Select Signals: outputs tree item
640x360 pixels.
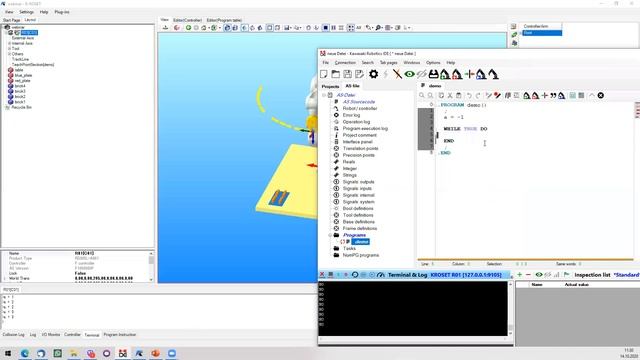click(x=358, y=182)
